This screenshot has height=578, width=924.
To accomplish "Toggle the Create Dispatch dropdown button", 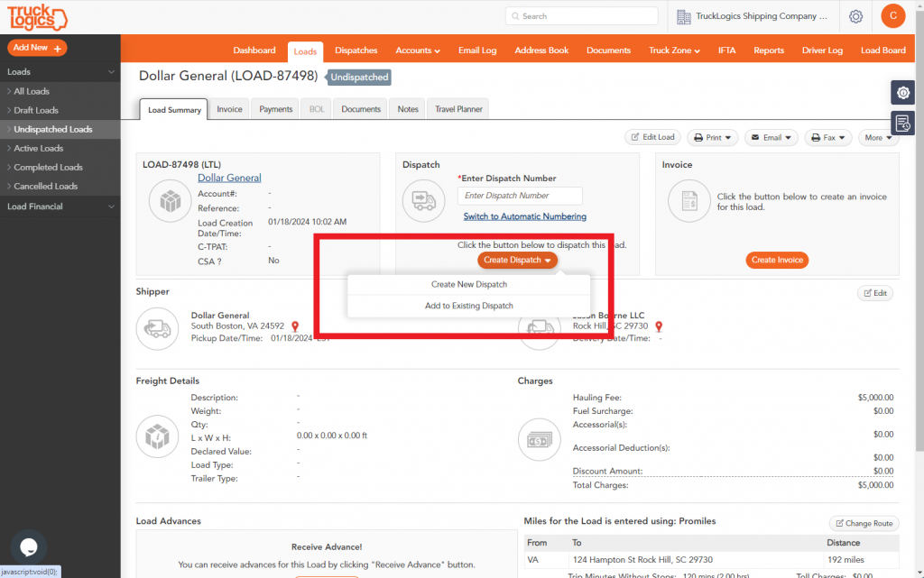I will [x=517, y=261].
